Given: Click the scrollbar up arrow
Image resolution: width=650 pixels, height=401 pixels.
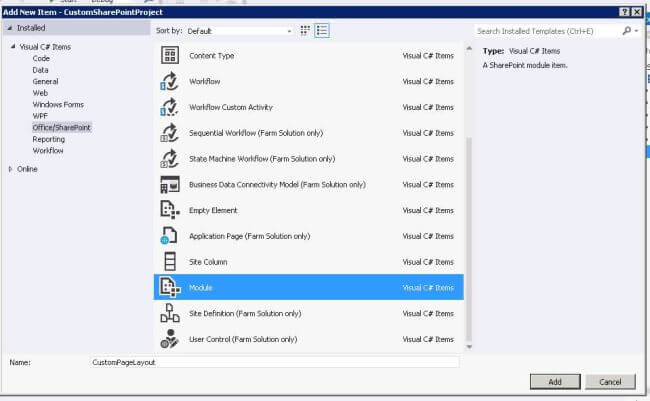Looking at the screenshot, I should coord(469,49).
